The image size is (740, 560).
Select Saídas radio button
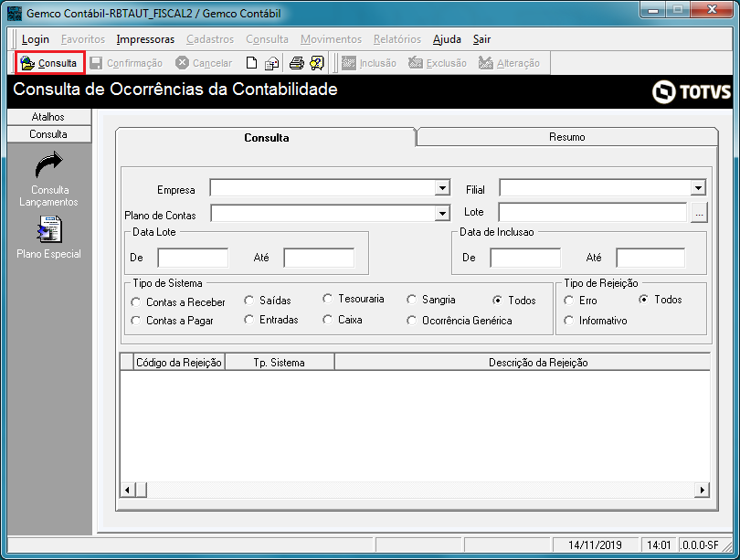click(x=248, y=300)
